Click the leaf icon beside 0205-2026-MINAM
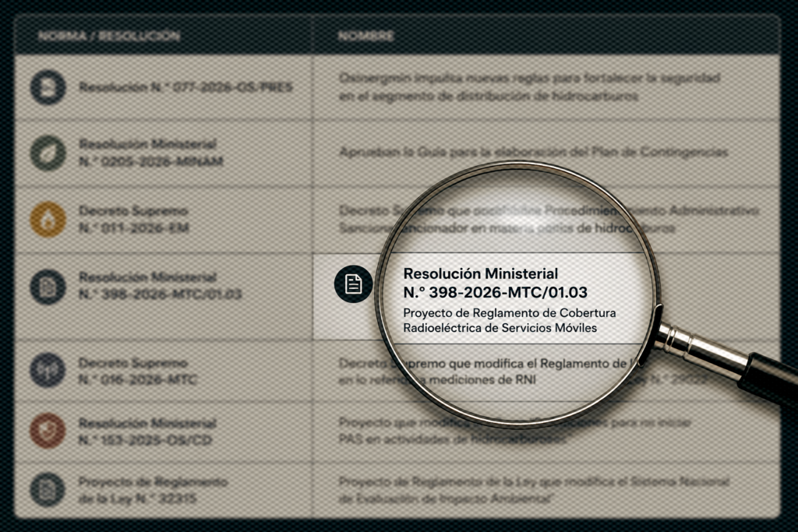Screen dimensions: 798x532 click(x=48, y=153)
